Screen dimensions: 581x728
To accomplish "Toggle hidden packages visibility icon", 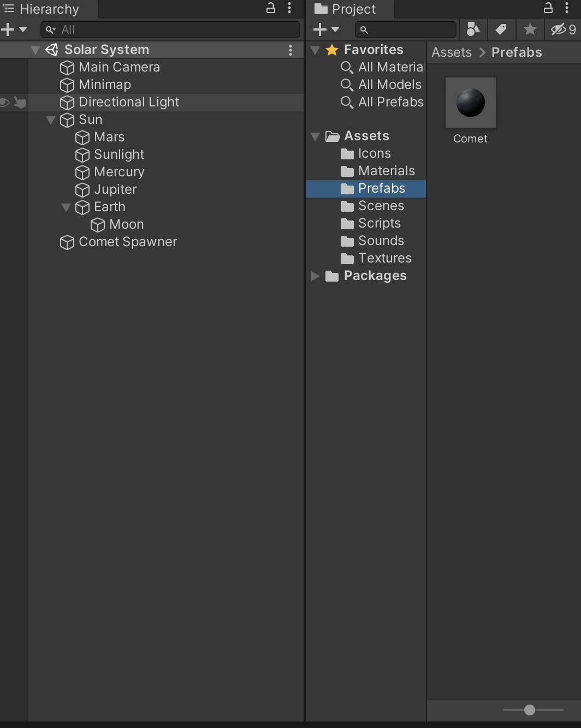I will click(x=563, y=29).
